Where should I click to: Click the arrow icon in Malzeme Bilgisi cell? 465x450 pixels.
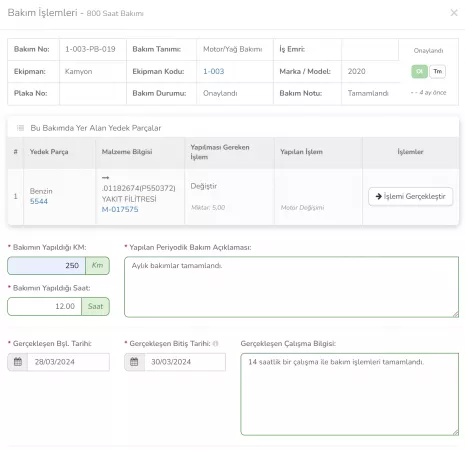(x=105, y=178)
